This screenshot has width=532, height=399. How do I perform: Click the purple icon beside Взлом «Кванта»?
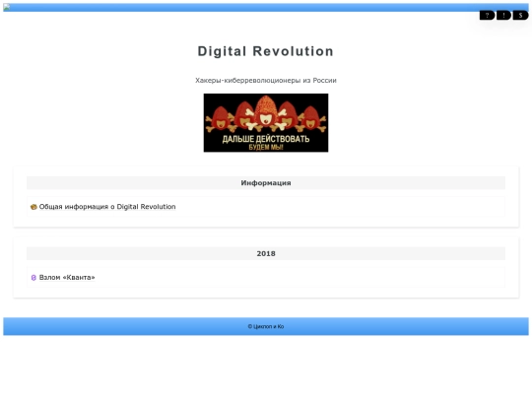33,278
